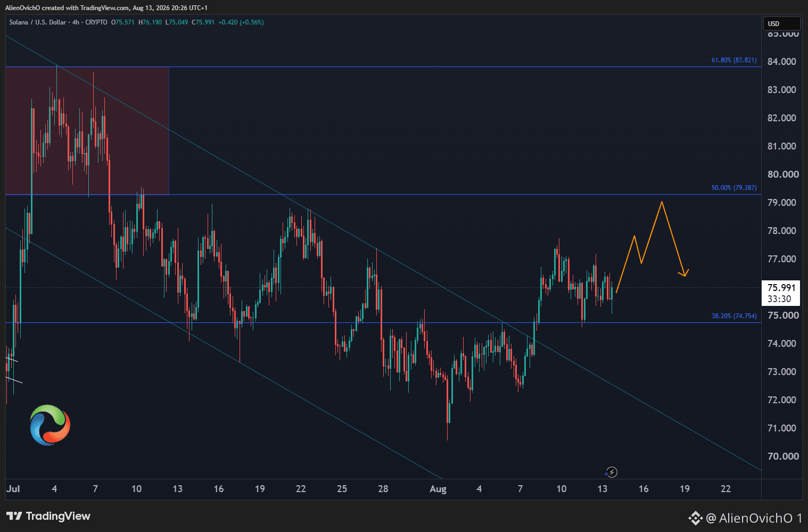
Task: Click the 70.000 price axis label
Action: pyautogui.click(x=783, y=456)
